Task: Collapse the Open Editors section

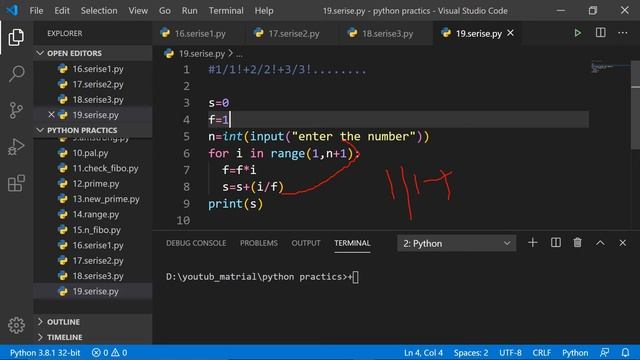Action: coord(93,53)
